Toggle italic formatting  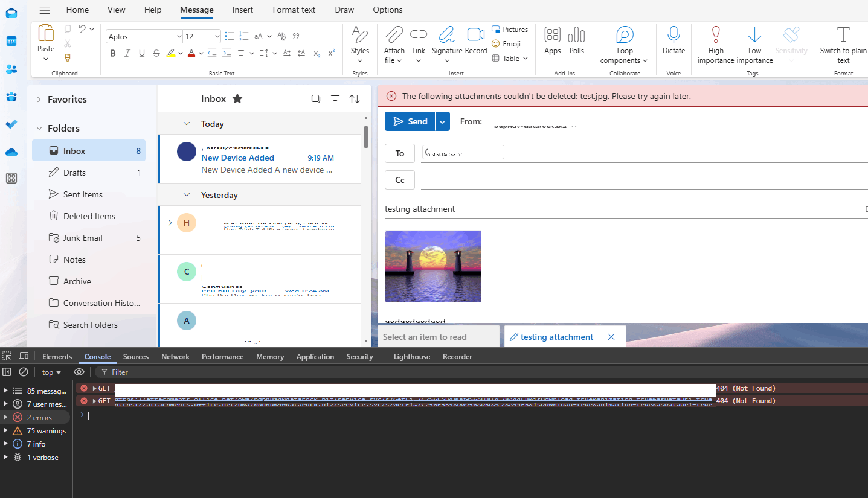(x=127, y=53)
